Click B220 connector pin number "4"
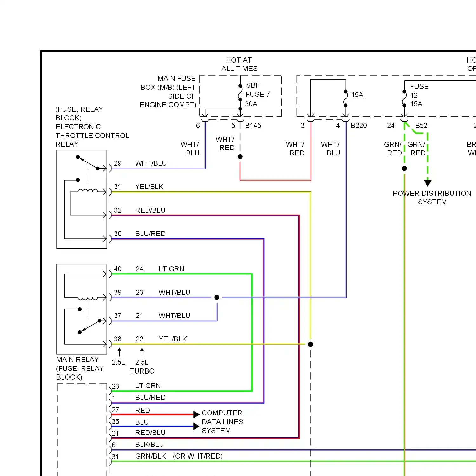 coord(338,126)
